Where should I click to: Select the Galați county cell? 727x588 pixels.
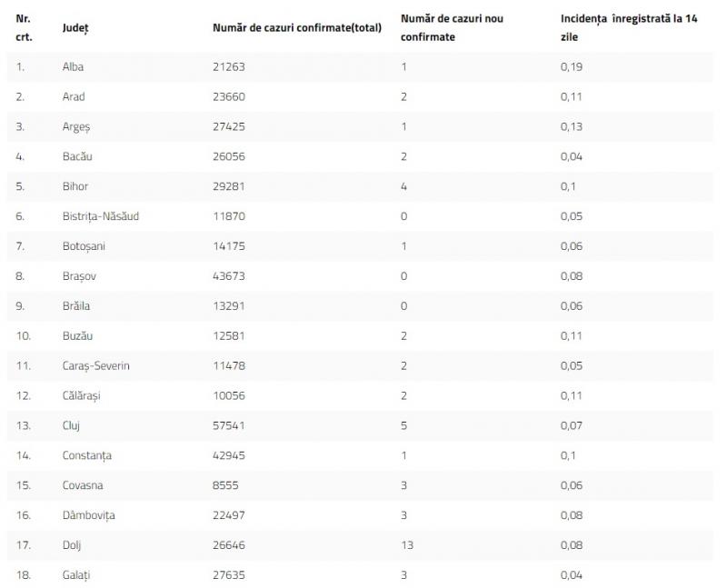click(76, 574)
